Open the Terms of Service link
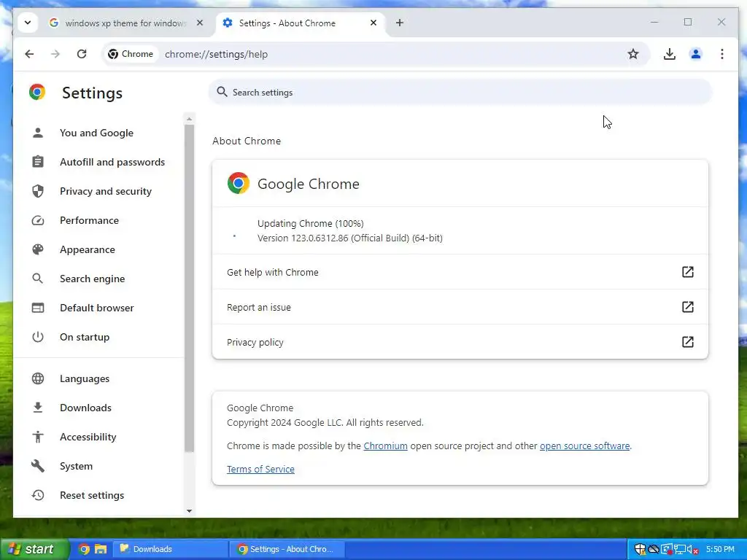This screenshot has height=560, width=747. pos(260,470)
